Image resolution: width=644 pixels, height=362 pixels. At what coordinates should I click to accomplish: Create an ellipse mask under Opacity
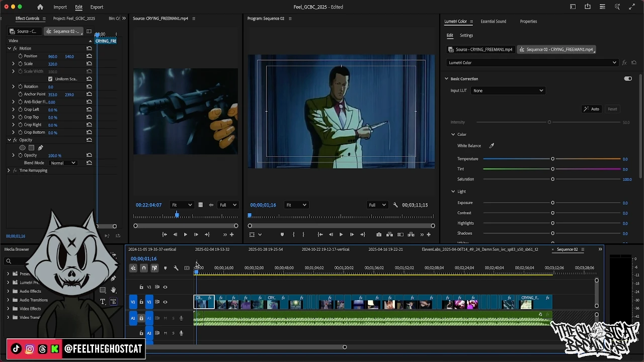pyautogui.click(x=22, y=148)
